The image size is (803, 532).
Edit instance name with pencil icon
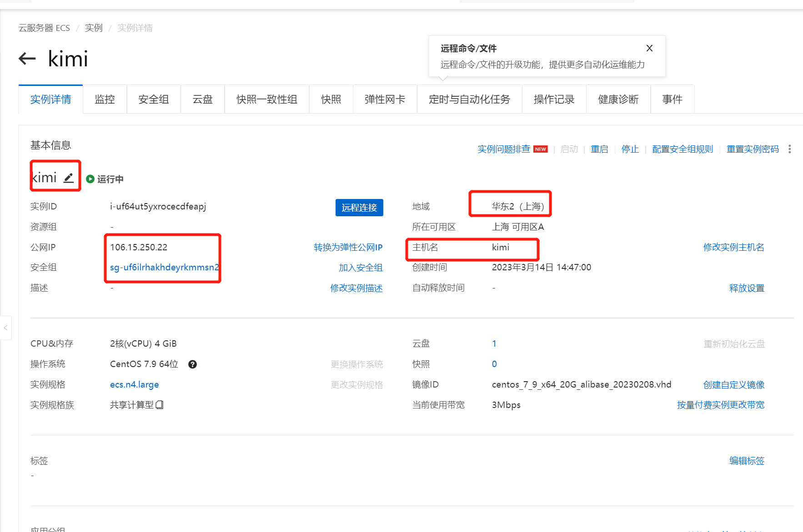[69, 178]
